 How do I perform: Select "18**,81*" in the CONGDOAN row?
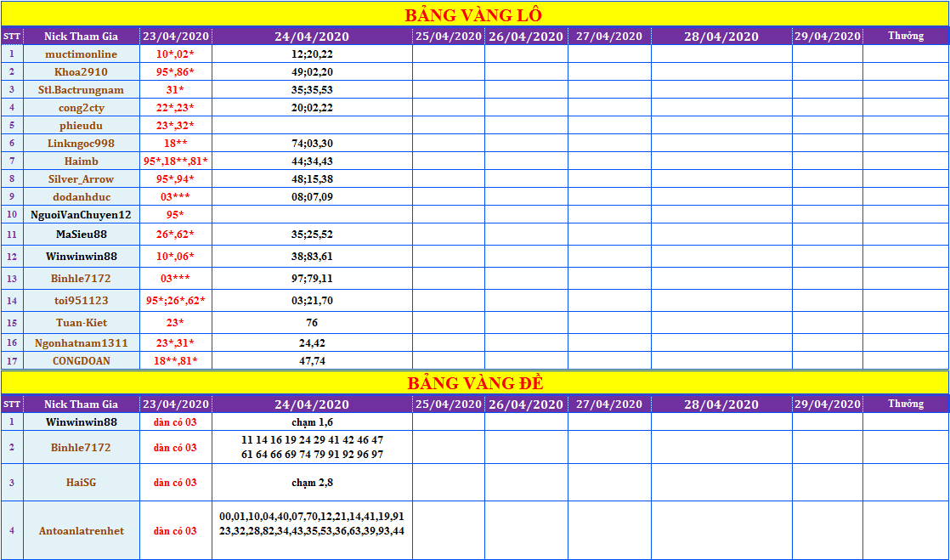click(x=176, y=360)
